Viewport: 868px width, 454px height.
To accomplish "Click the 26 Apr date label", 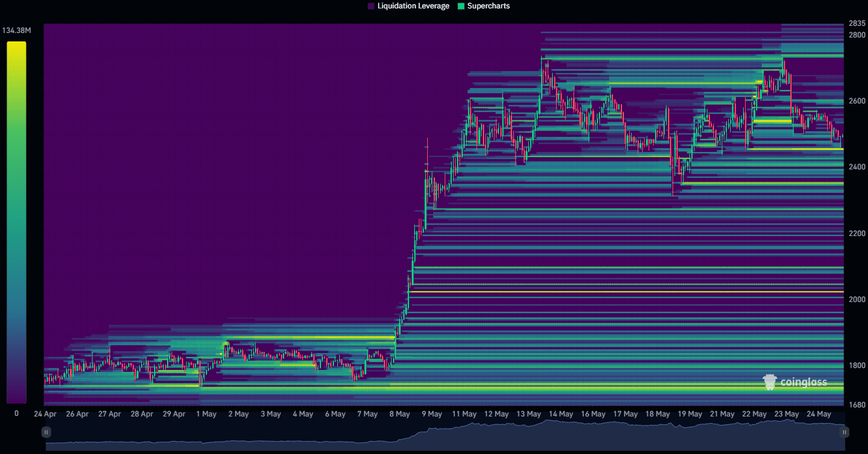I will coord(77,414).
